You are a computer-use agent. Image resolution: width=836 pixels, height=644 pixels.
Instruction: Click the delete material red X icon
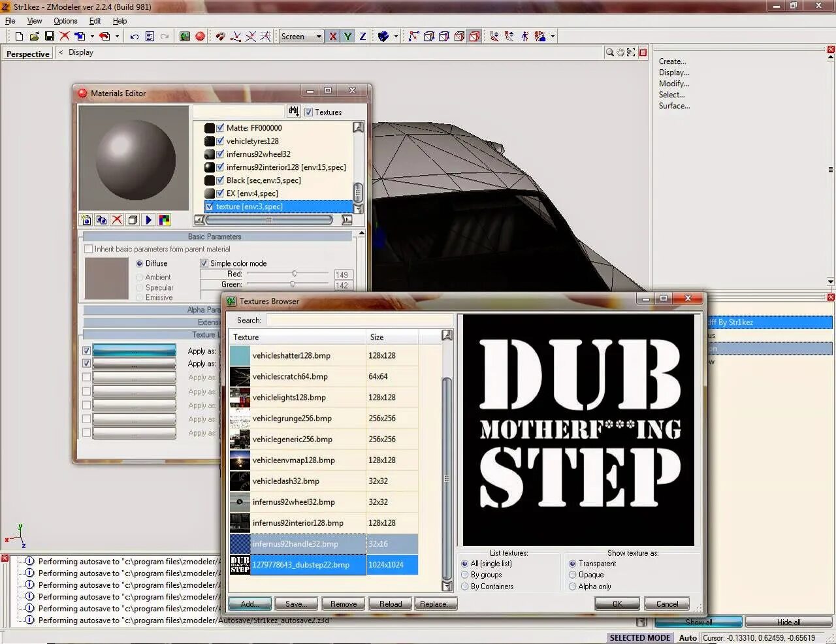coord(117,220)
